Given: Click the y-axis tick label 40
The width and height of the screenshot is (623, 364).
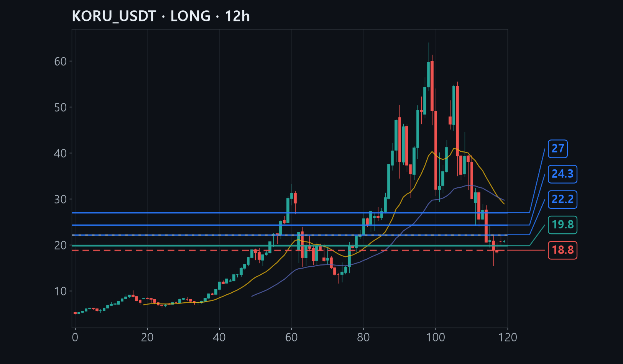Looking at the screenshot, I should point(61,153).
